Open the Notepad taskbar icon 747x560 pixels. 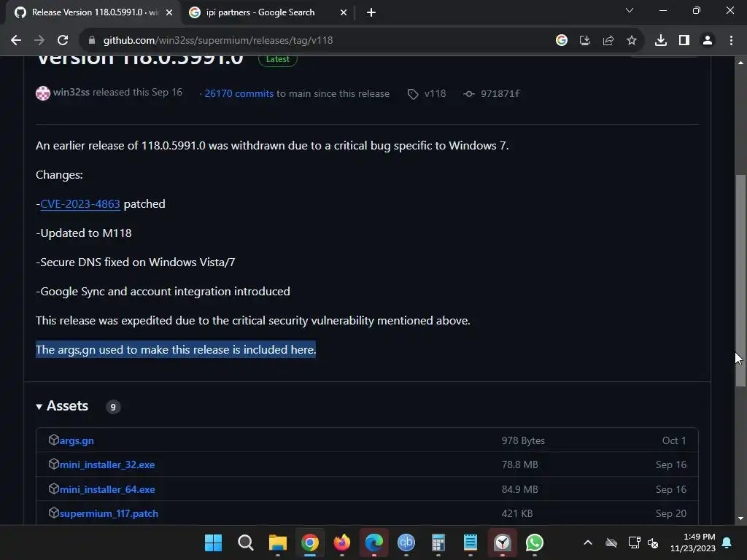[471, 542]
